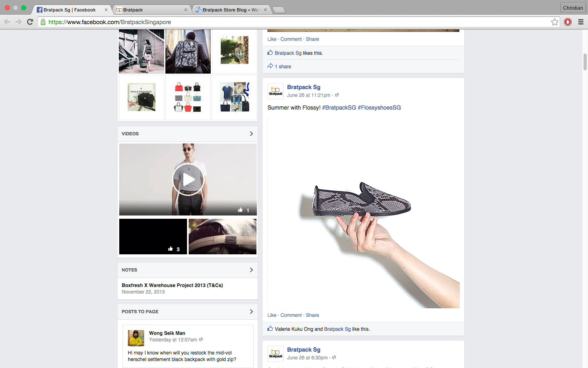This screenshot has height=368, width=588.
Task: Open the Chrome hamburger menu
Action: (581, 22)
